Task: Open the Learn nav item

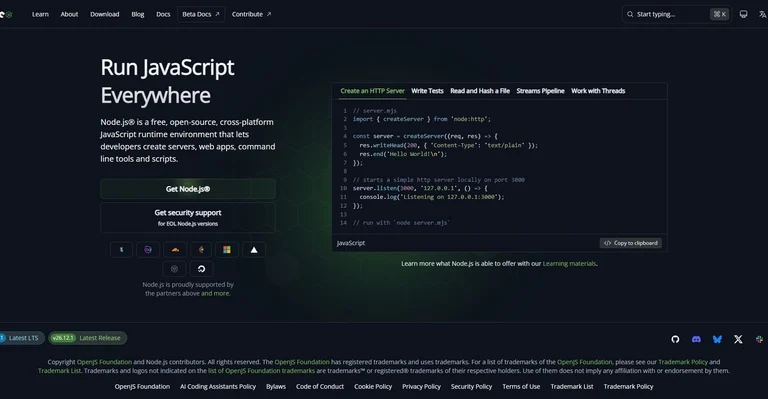Action: pos(40,14)
